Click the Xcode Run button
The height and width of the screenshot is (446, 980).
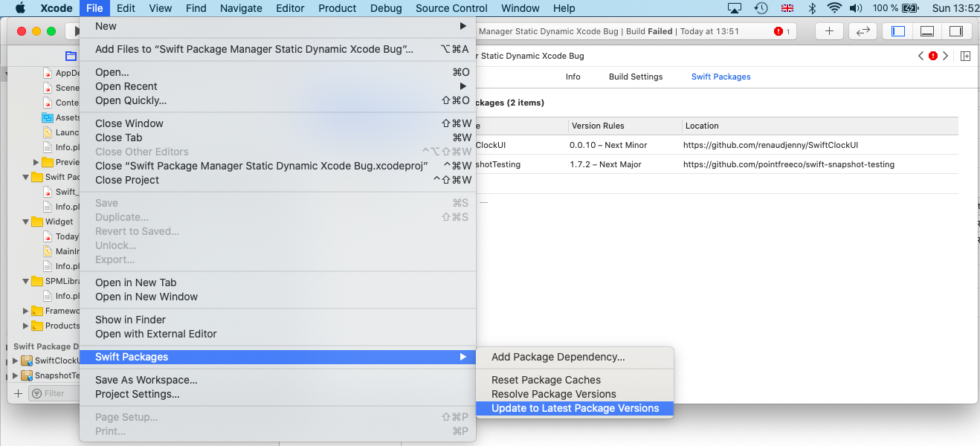[x=75, y=31]
